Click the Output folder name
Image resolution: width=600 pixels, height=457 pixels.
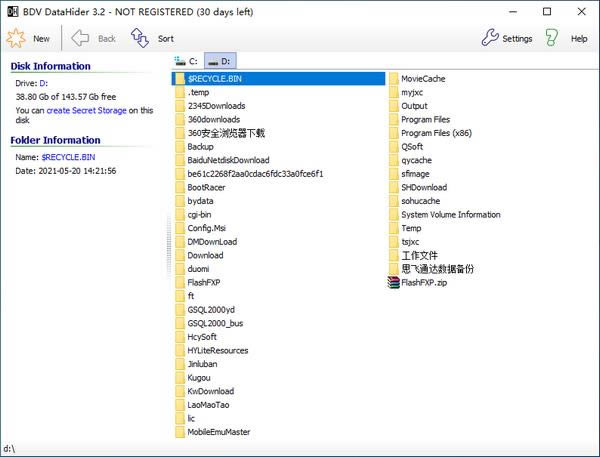click(414, 106)
